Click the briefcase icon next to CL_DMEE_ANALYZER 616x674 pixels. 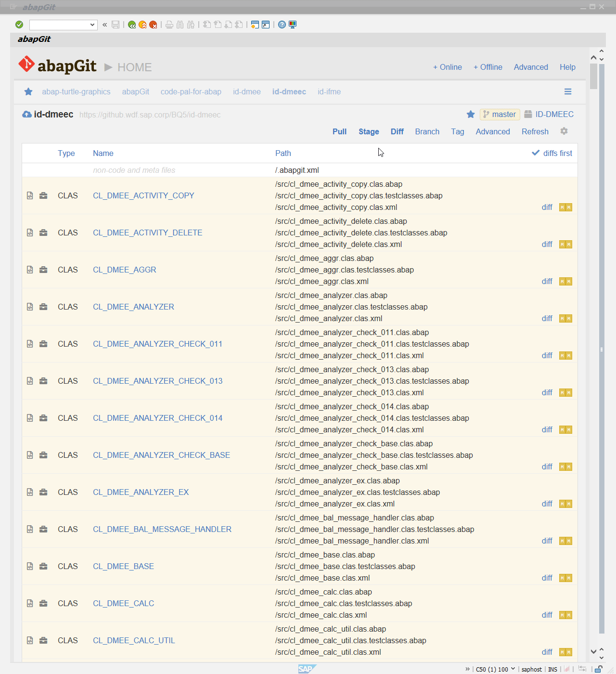(43, 307)
